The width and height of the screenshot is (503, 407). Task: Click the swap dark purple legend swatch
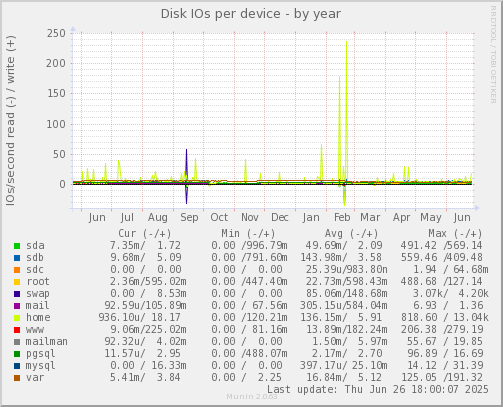pyautogui.click(x=17, y=294)
